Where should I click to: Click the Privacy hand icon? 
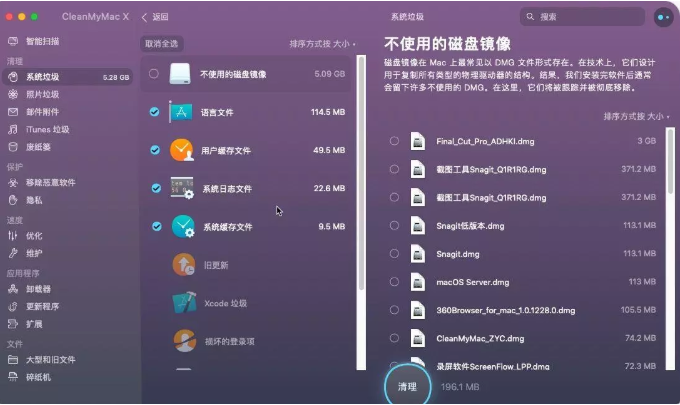pyautogui.click(x=13, y=200)
